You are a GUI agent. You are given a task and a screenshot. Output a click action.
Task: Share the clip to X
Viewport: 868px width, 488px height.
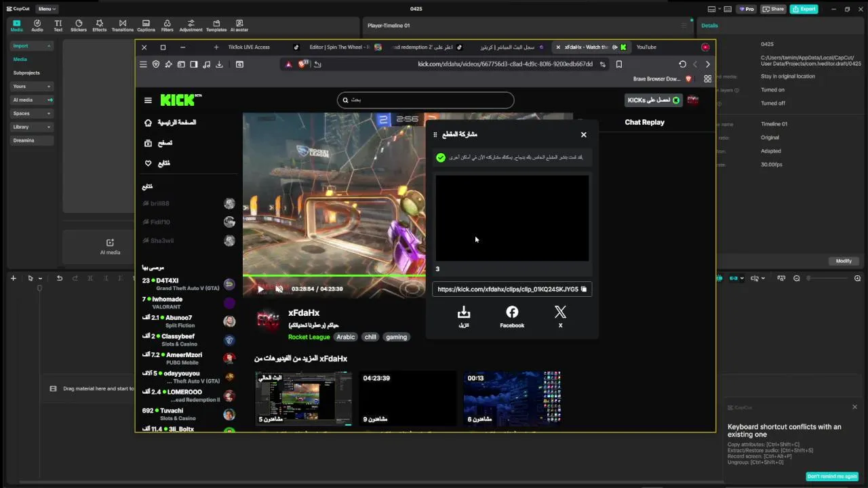pyautogui.click(x=560, y=316)
